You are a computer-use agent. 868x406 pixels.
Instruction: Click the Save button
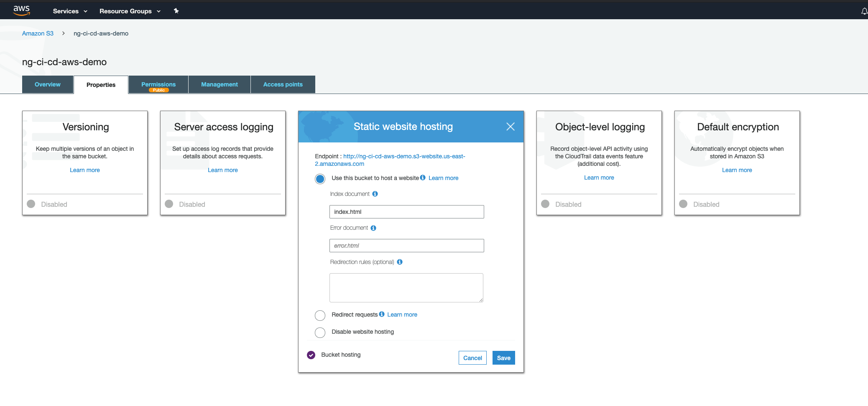click(x=503, y=358)
